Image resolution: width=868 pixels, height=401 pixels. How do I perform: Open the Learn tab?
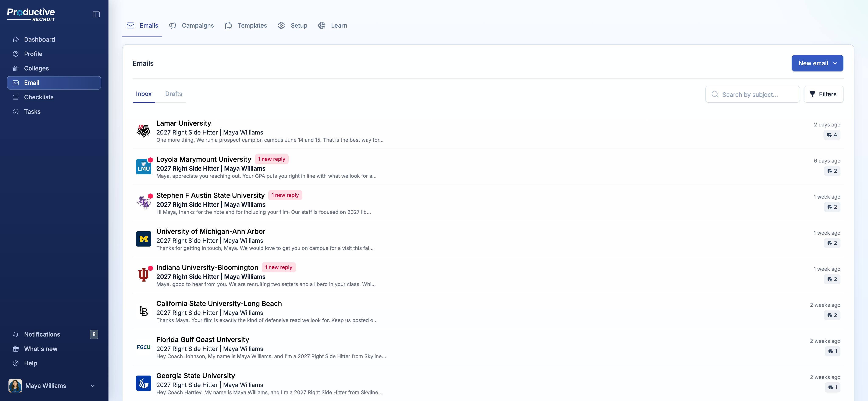(x=332, y=26)
